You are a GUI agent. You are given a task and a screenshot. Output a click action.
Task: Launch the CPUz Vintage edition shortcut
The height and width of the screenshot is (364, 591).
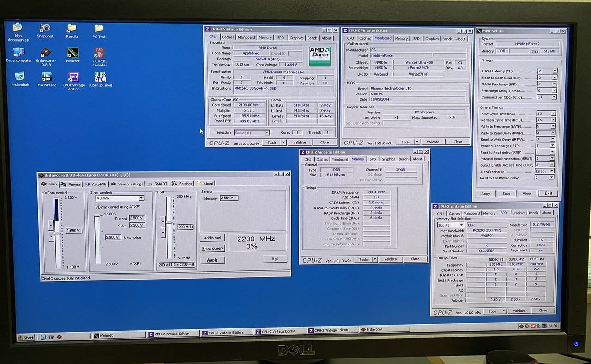pos(74,81)
